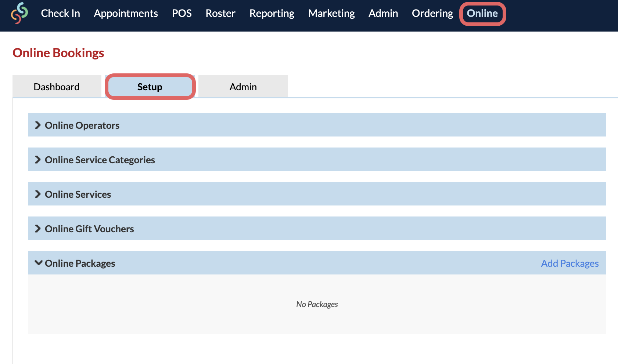
Task: Click the Online Gift Vouchers title
Action: click(x=89, y=229)
